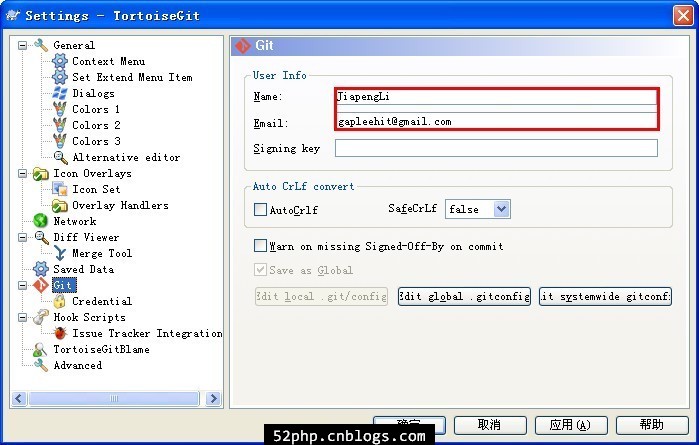Select Colors 1 tree text
The width and height of the screenshot is (699, 445).
click(96, 109)
